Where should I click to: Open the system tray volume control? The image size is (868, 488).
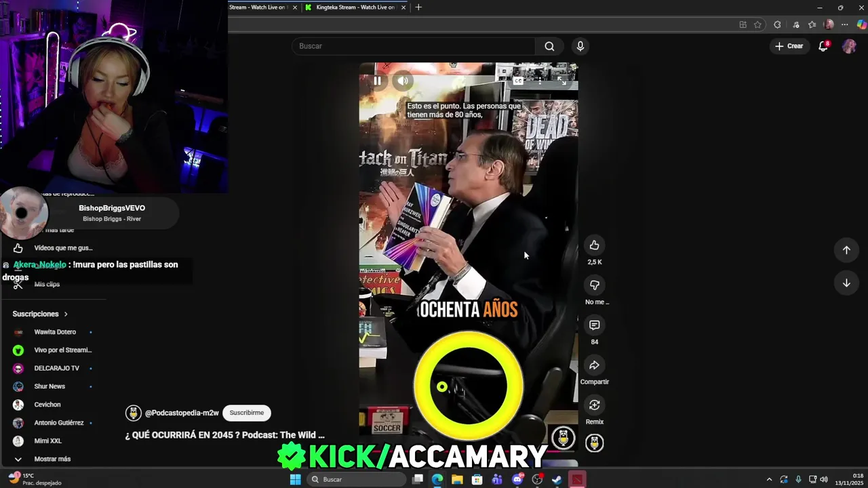click(x=824, y=479)
